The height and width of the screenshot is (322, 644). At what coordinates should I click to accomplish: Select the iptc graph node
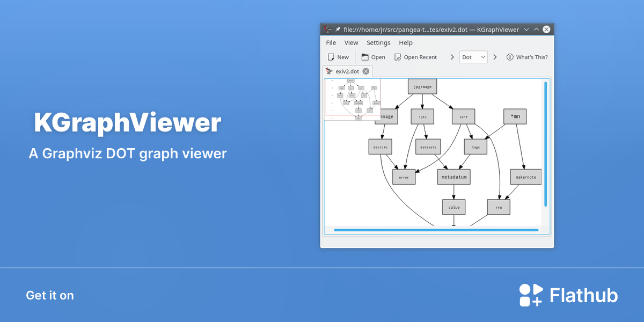pos(422,116)
